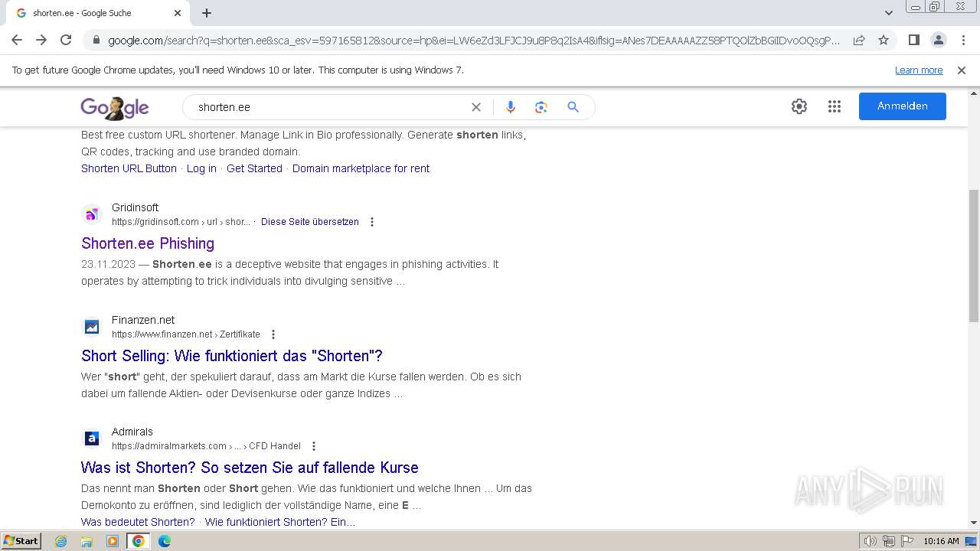Share this page icon in address bar
Viewport: 980px width, 551px height.
pyautogui.click(x=859, y=40)
